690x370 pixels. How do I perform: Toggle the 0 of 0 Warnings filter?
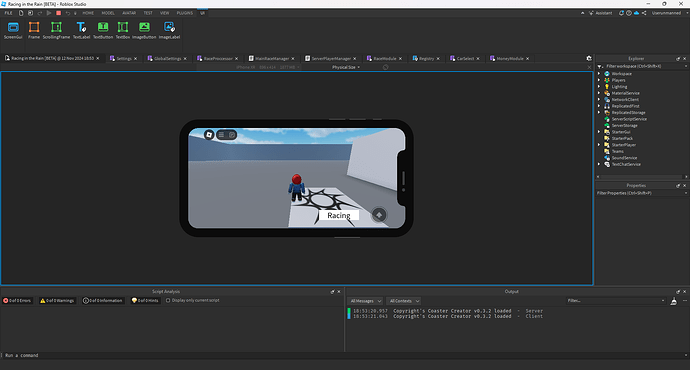pyautogui.click(x=57, y=300)
